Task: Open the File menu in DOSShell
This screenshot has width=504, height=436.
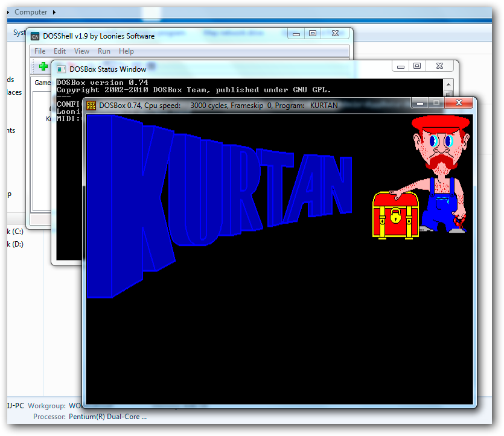Action: tap(40, 51)
